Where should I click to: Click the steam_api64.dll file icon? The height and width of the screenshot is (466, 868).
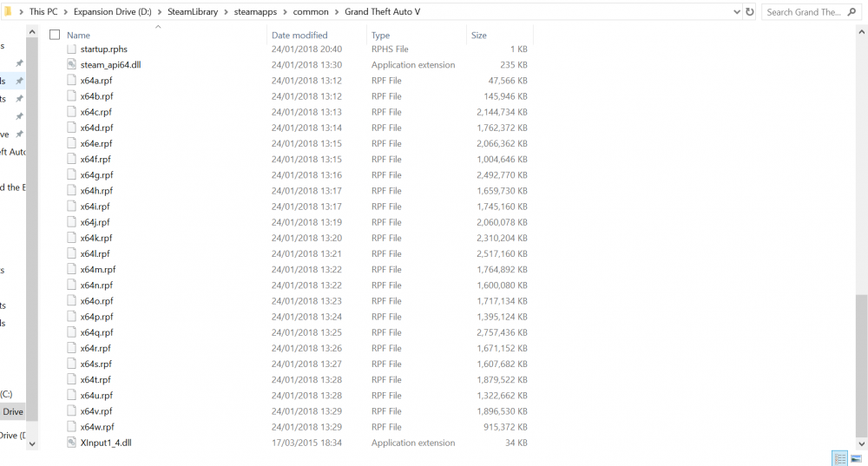[71, 64]
